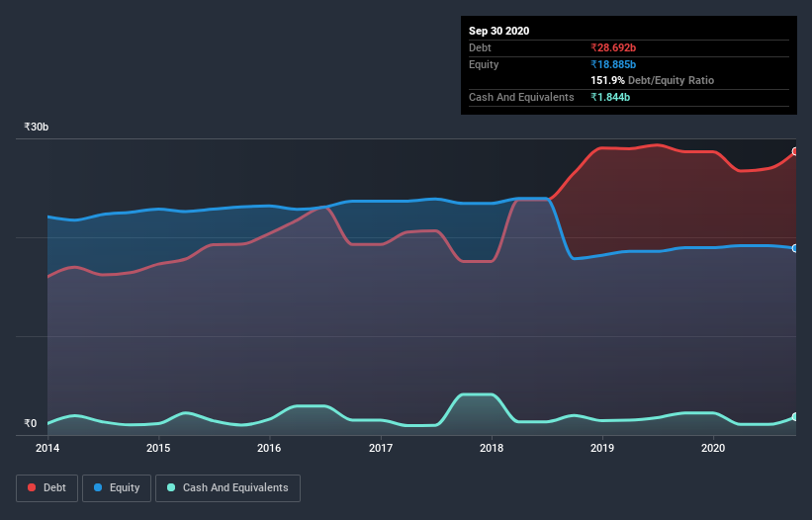Click the Equity row label in the tooltip

click(x=484, y=64)
